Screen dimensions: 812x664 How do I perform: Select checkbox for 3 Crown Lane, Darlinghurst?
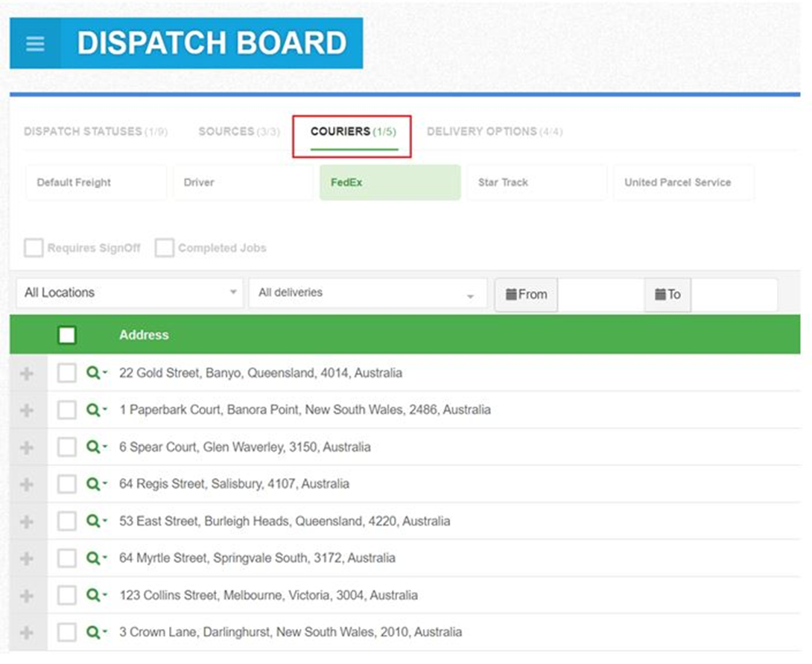(67, 632)
